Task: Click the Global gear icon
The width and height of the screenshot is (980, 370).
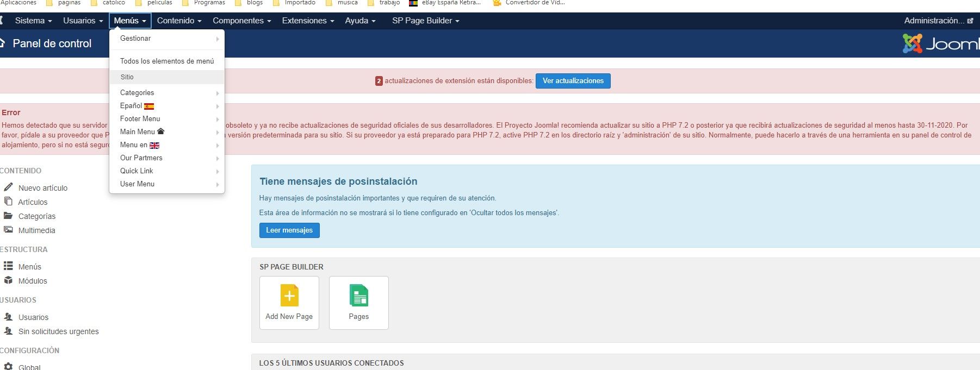Action: click(8, 367)
